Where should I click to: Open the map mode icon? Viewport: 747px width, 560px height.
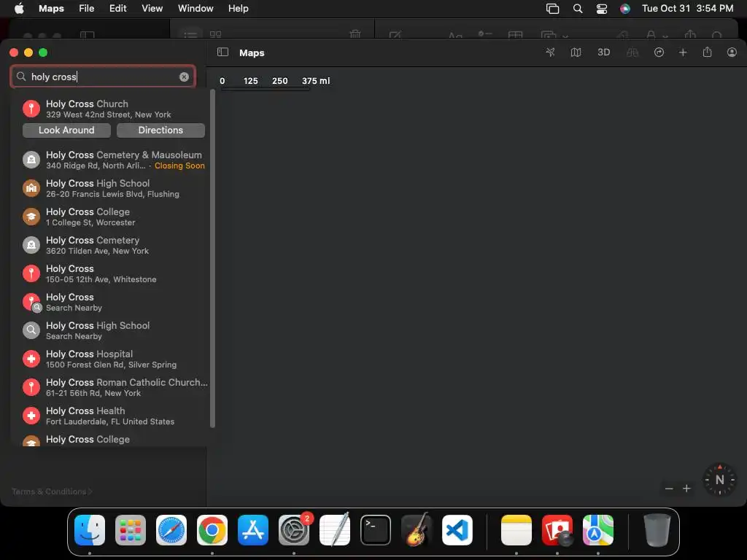coord(576,52)
